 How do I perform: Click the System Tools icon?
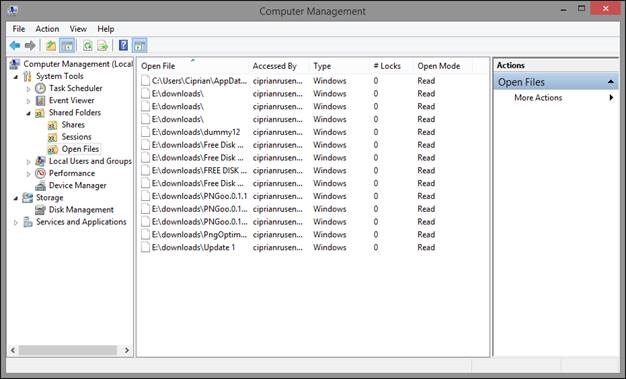click(27, 76)
